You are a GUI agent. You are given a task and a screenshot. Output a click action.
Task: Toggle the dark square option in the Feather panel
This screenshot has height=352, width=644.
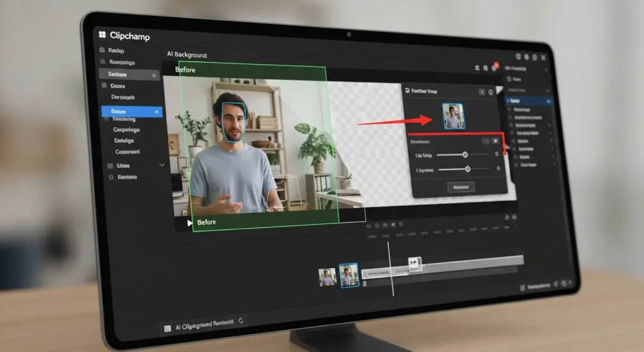click(485, 141)
